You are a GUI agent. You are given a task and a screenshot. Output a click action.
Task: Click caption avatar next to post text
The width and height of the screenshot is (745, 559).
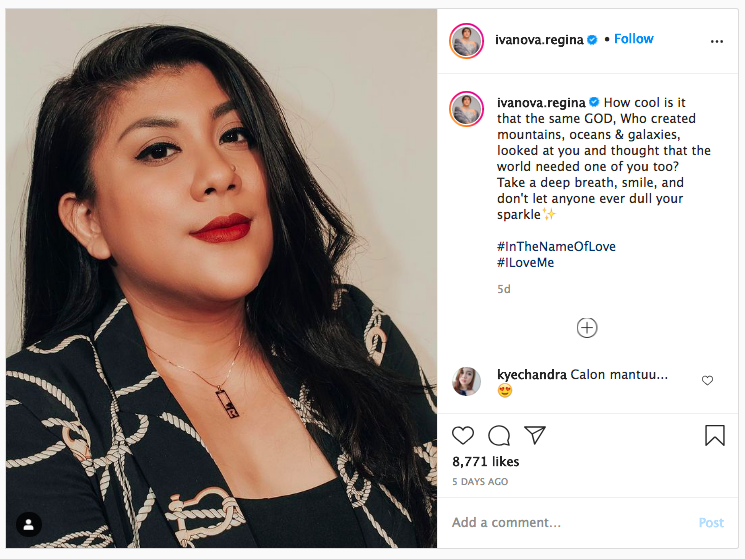(x=466, y=108)
